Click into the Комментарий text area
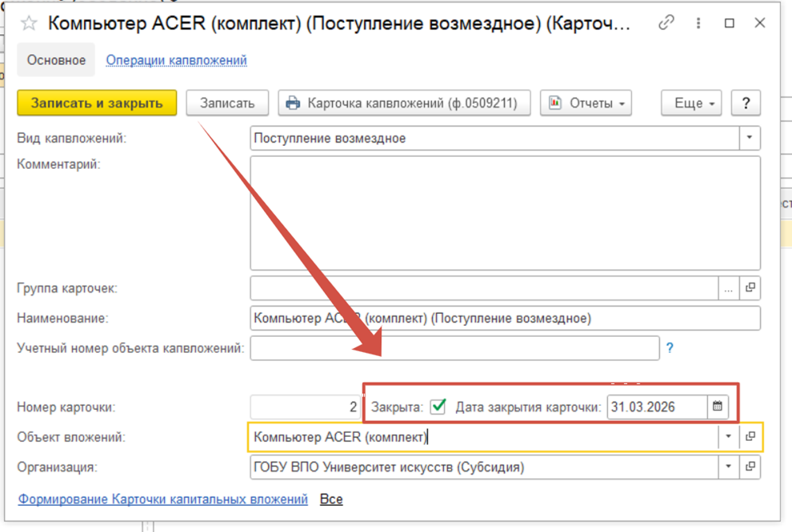 tap(505, 212)
